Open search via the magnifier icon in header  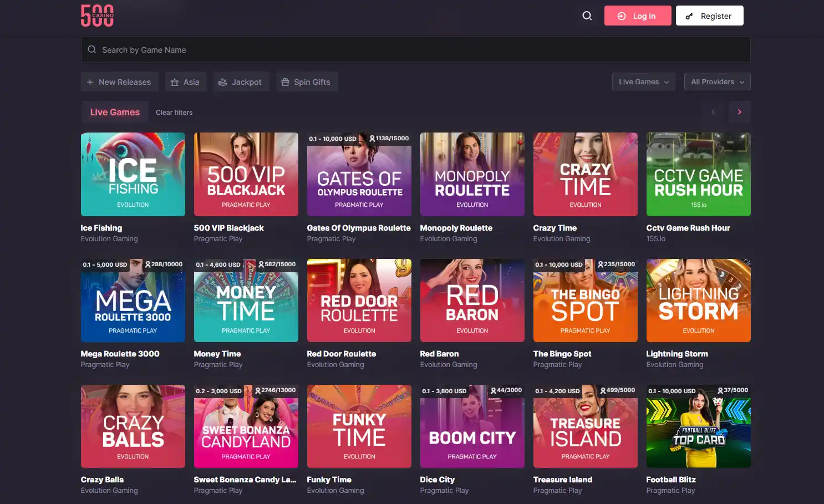coord(587,16)
